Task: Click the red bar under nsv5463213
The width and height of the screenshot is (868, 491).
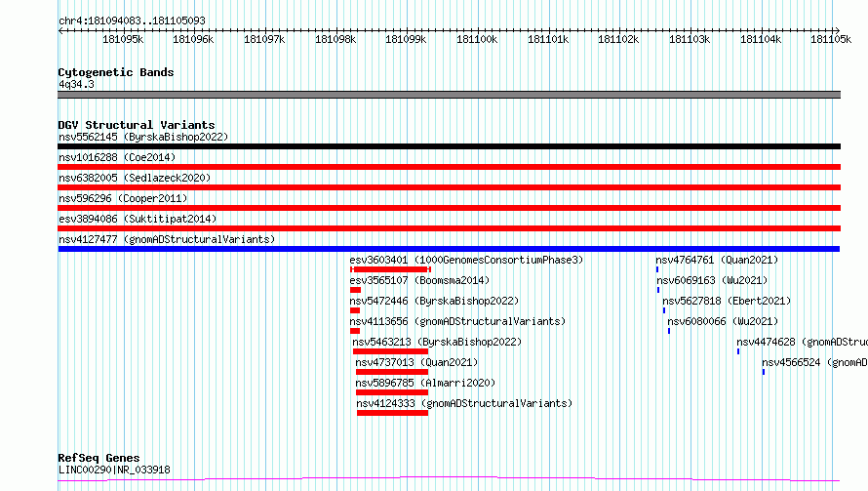Action: [390, 351]
